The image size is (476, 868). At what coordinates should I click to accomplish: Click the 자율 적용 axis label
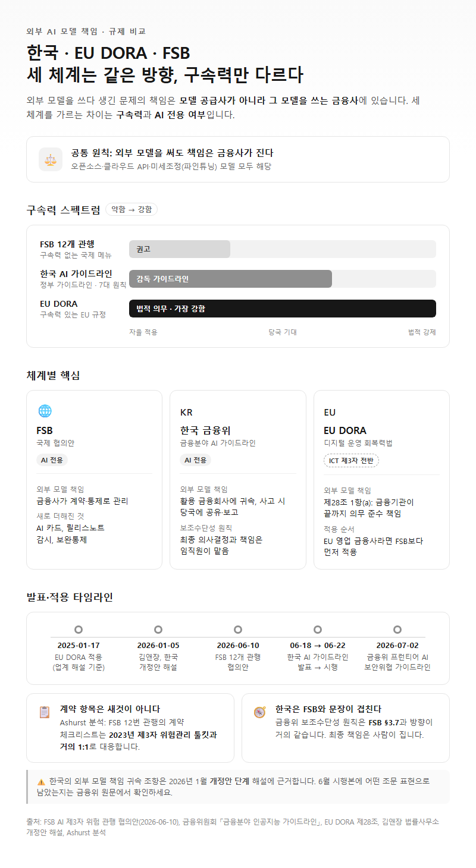[x=143, y=332]
